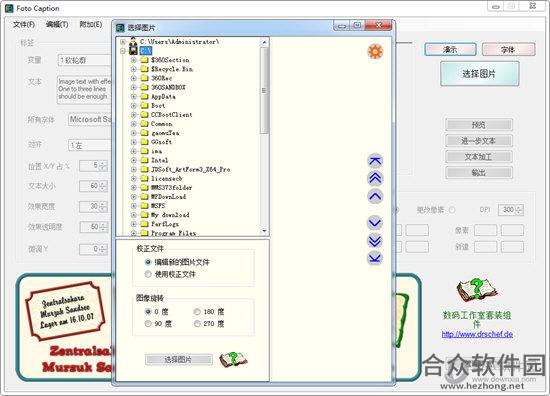Screen dimensions: 550x396
Task: Select MMS373folder folder row
Action: 172,187
